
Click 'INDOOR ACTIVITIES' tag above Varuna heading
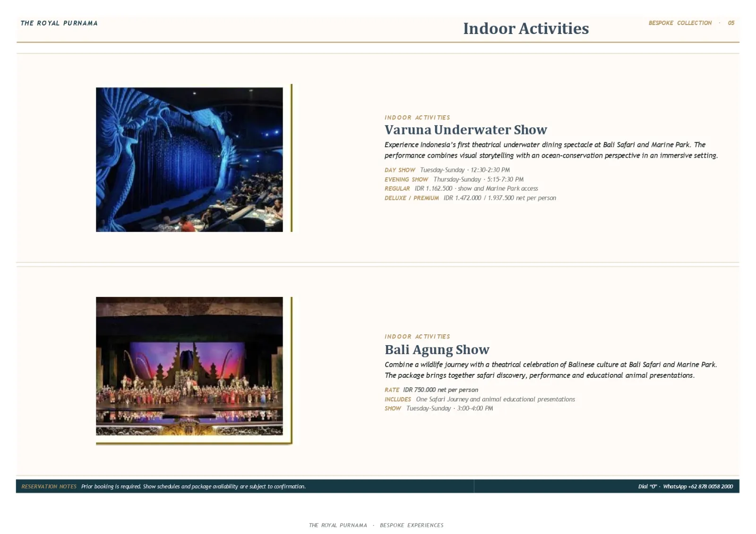[x=417, y=118]
